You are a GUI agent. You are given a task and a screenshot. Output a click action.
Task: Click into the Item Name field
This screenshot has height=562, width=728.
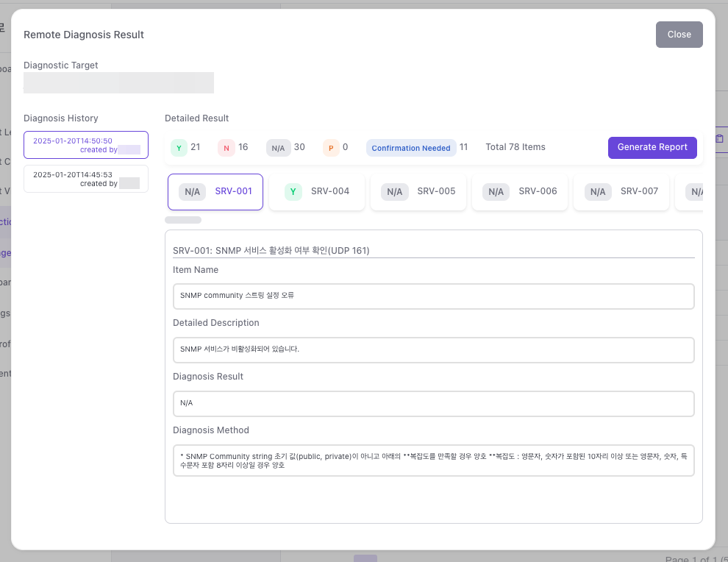(433, 296)
